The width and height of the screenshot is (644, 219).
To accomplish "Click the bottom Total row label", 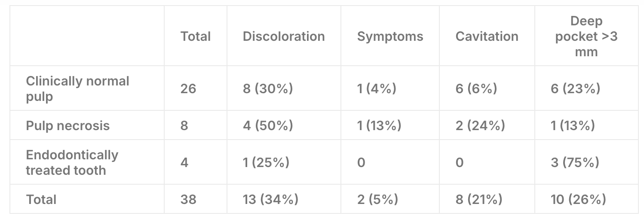I will (x=41, y=199).
